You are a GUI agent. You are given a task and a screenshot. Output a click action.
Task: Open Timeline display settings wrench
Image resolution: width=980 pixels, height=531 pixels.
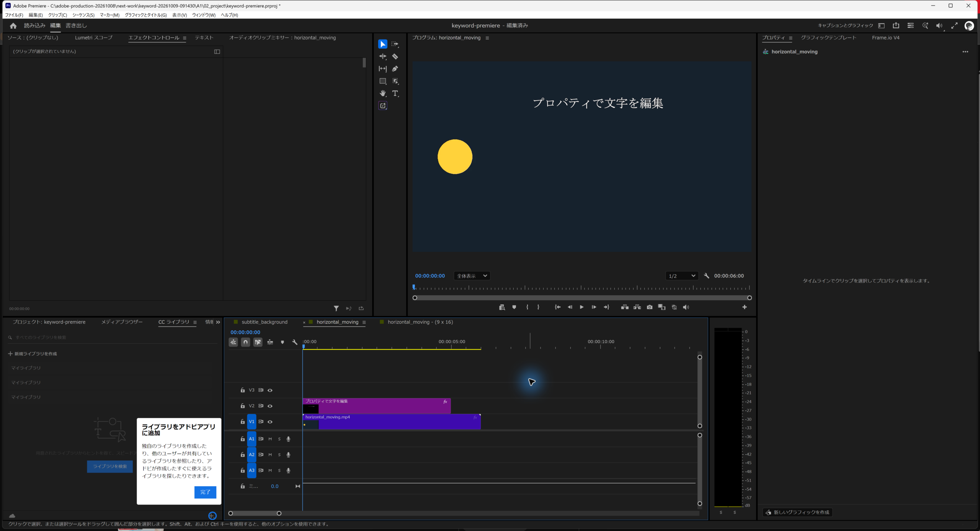tap(295, 342)
